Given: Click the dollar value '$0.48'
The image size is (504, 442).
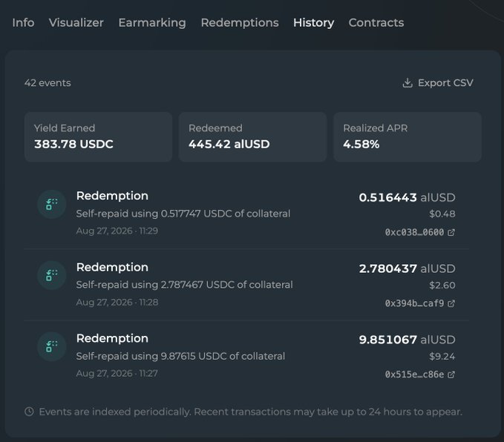Looking at the screenshot, I should [442, 214].
